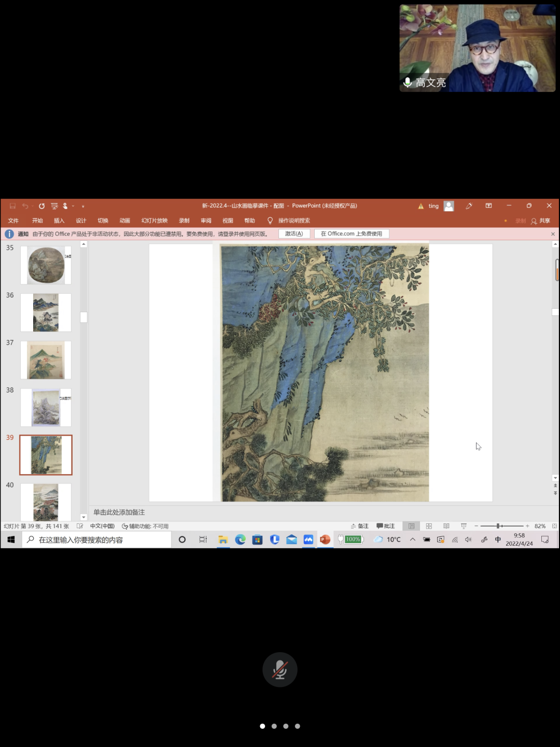Click the Windows search box 在这里输入你要搜索的内容

(96, 539)
